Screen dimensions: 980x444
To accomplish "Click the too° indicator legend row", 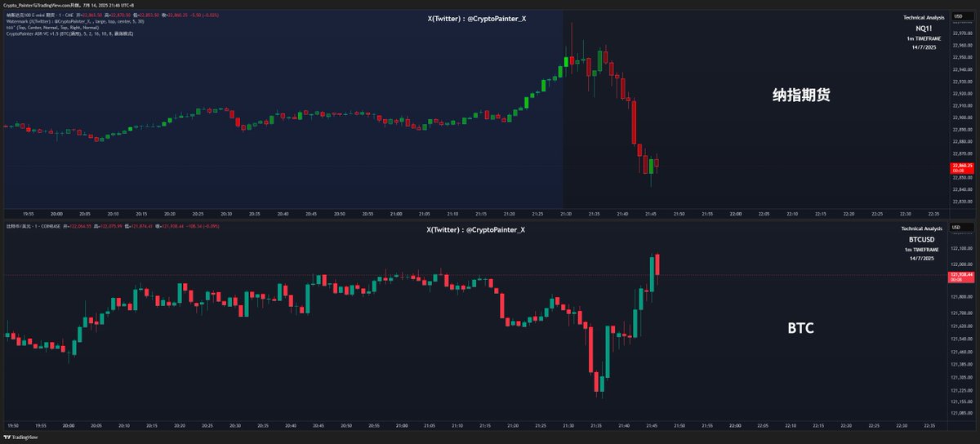I will click(53, 27).
